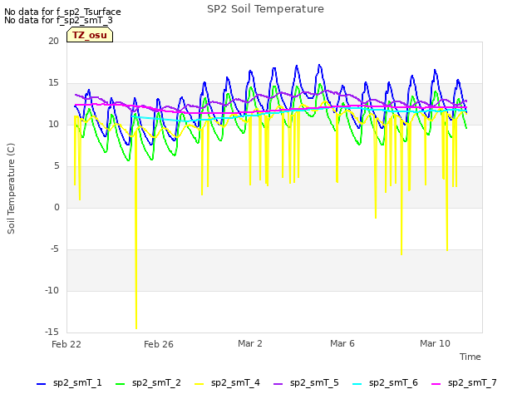Image resolution: width=532 pixels, height=399 pixels.
Task: Click the 0 y-axis tick label
Action: [x=57, y=207]
